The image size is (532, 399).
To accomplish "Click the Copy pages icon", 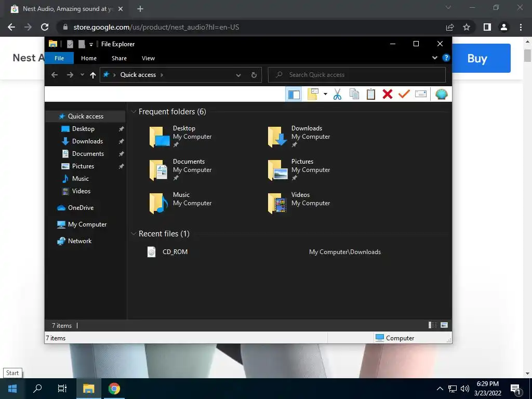I will [x=354, y=95].
